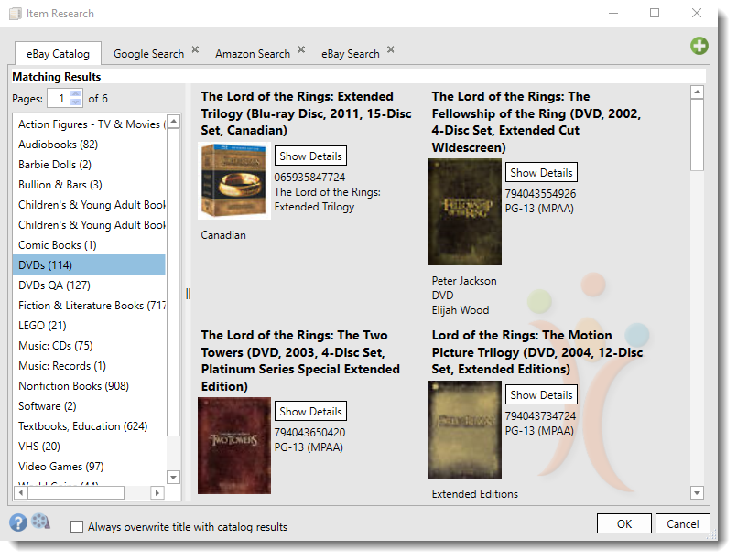The width and height of the screenshot is (737, 560).
Task: Click the splitter grip between list and results
Action: tap(188, 294)
